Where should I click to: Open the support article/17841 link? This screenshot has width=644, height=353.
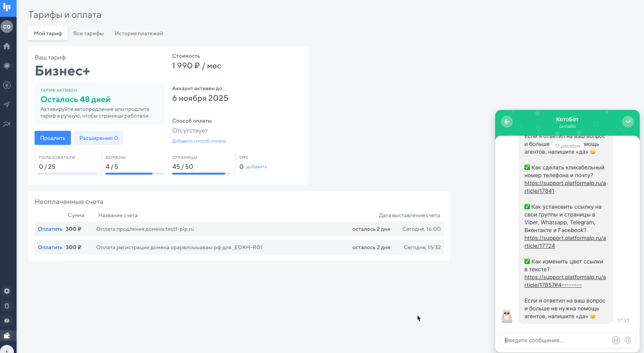(x=565, y=187)
